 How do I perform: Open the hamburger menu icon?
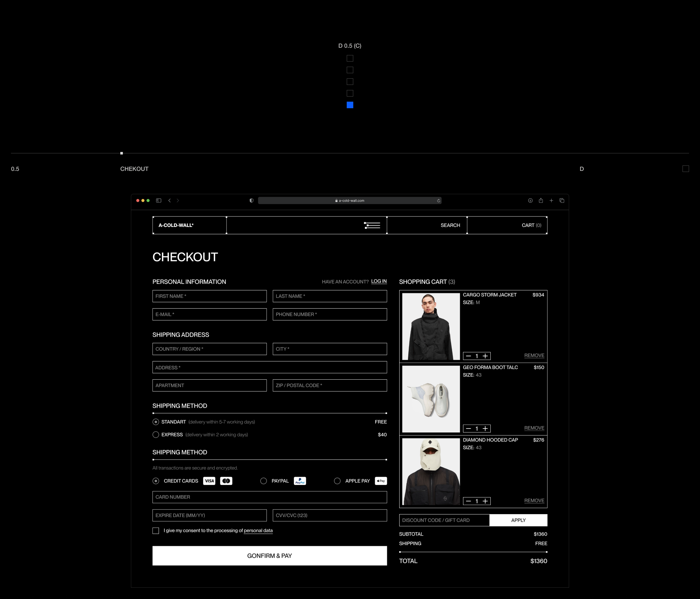[372, 225]
